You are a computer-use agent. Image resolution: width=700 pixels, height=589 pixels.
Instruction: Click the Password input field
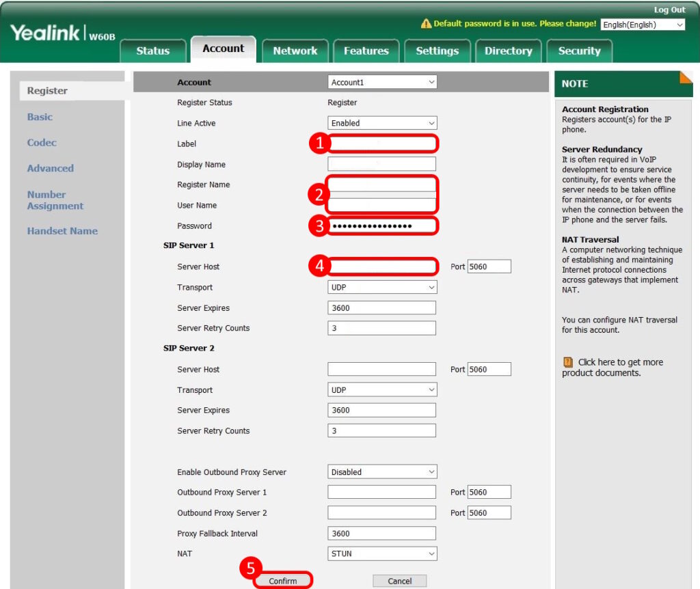tap(382, 226)
